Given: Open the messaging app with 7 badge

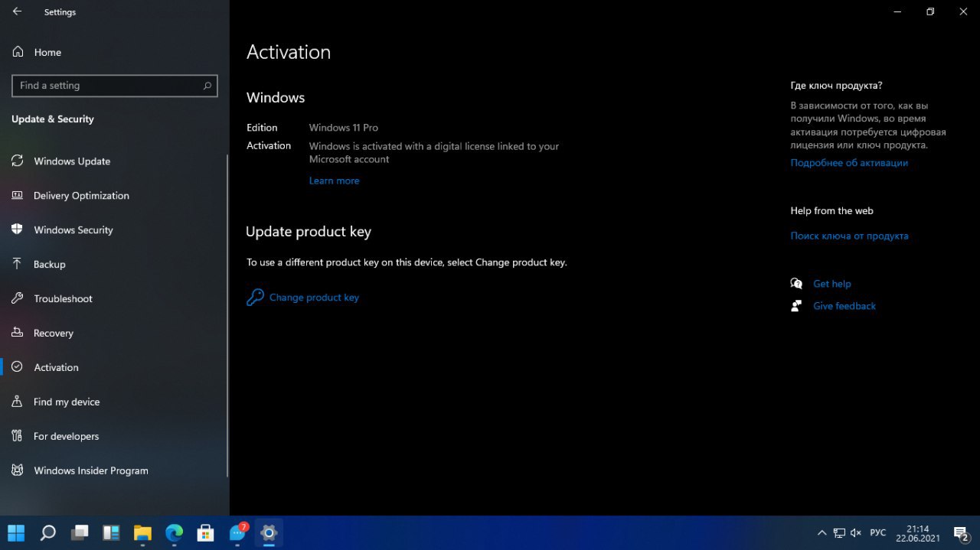Looking at the screenshot, I should pos(238,532).
